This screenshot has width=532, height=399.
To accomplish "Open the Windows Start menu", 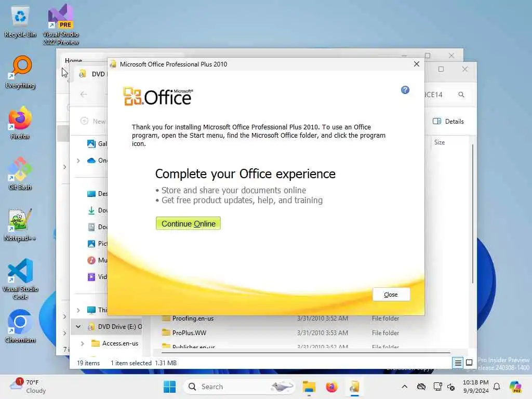I will [x=170, y=387].
